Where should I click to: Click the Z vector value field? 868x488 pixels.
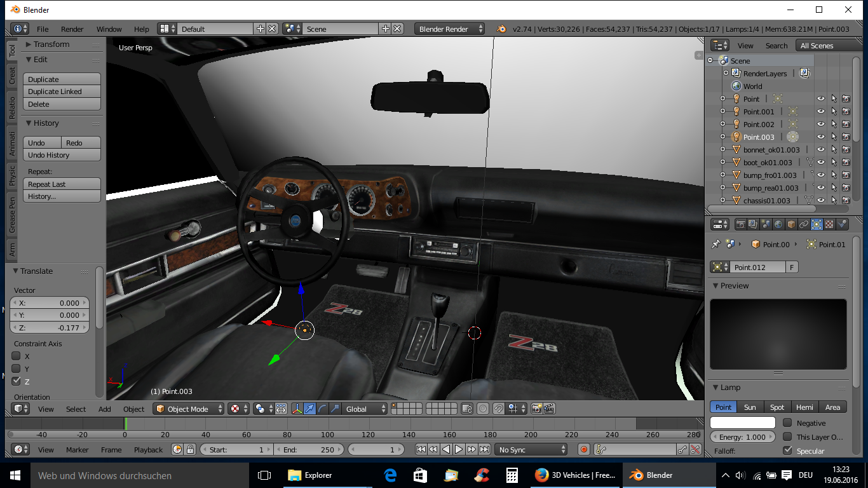[x=50, y=328]
